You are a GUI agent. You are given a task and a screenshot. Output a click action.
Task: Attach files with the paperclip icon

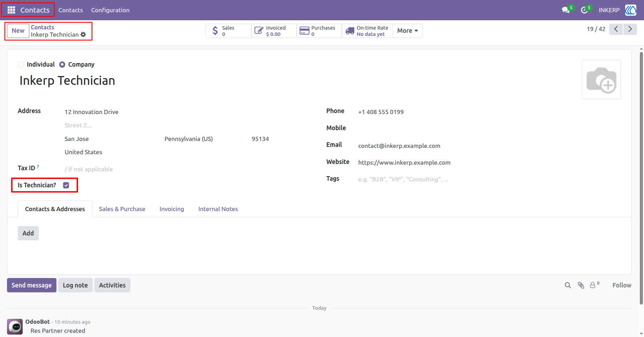click(581, 285)
